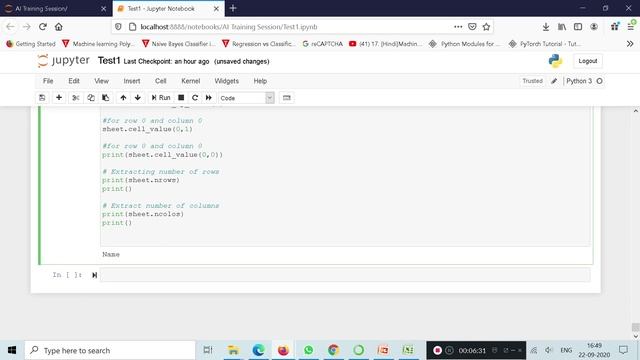Screen dimensions: 640x360
Task: Open the Kernel menu
Action: tap(191, 81)
